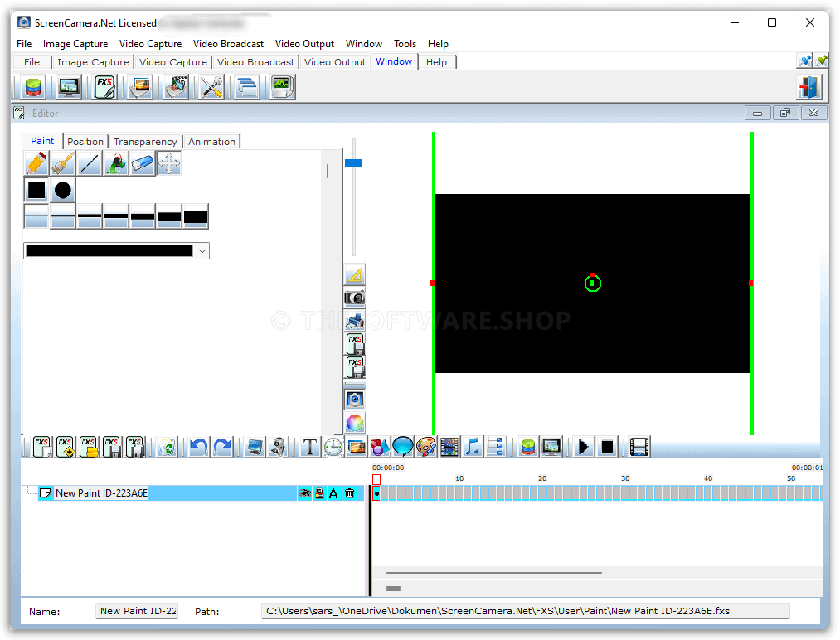Toggle lock icon on New Paint layer

tap(319, 493)
